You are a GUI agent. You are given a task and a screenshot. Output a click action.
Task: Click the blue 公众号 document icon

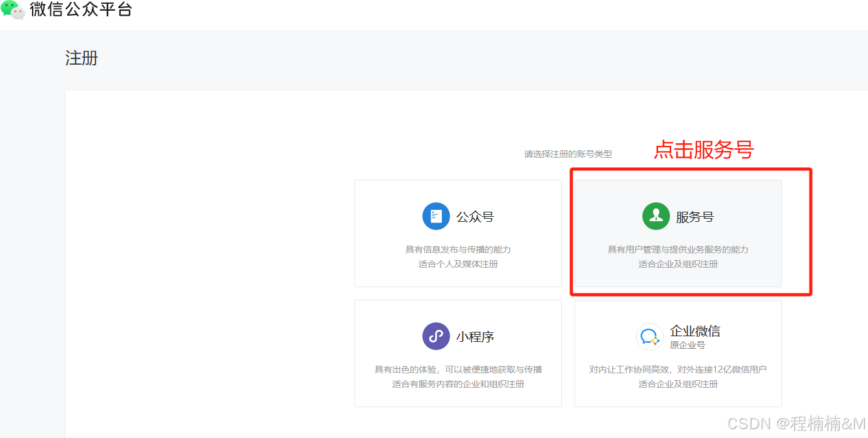click(436, 216)
